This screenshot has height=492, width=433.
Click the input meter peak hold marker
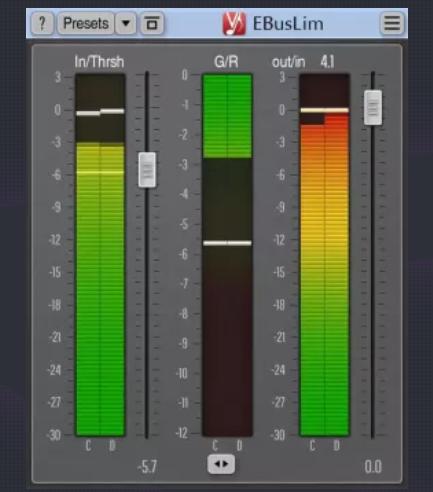(100, 112)
